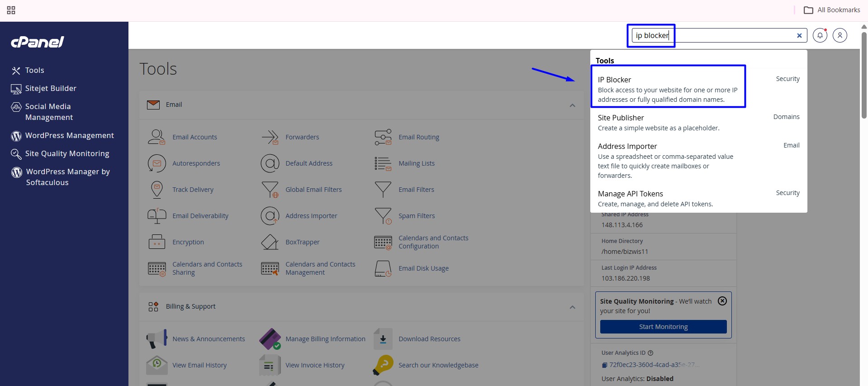Click the Email Disk Usage icon
This screenshot has height=386, width=868.
[x=383, y=268]
